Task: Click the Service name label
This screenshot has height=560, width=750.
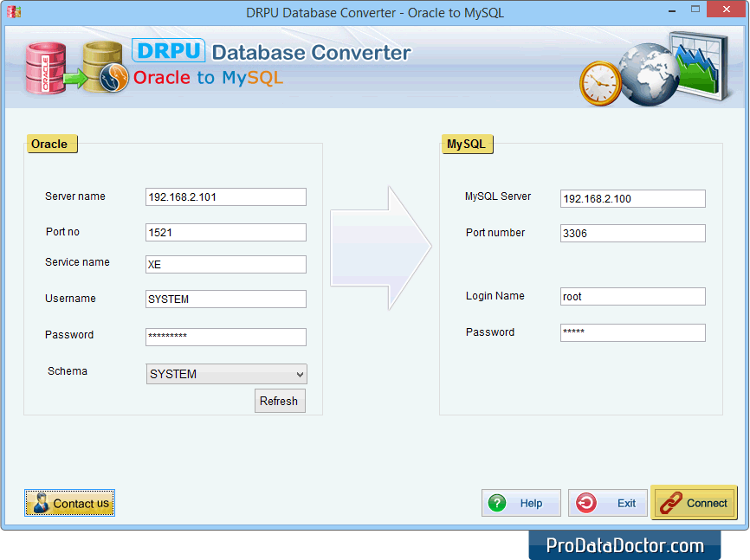Action: [77, 262]
